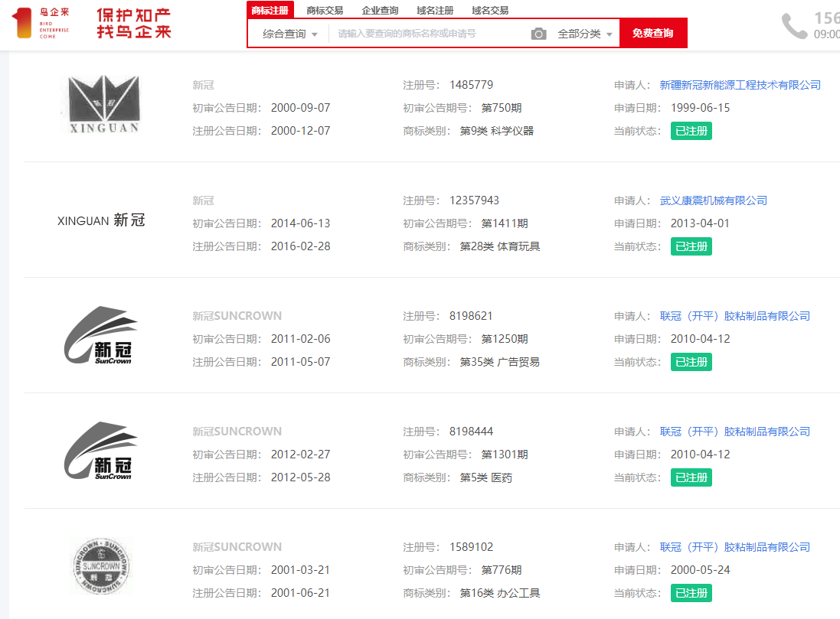Focus the trademark name search input

429,34
